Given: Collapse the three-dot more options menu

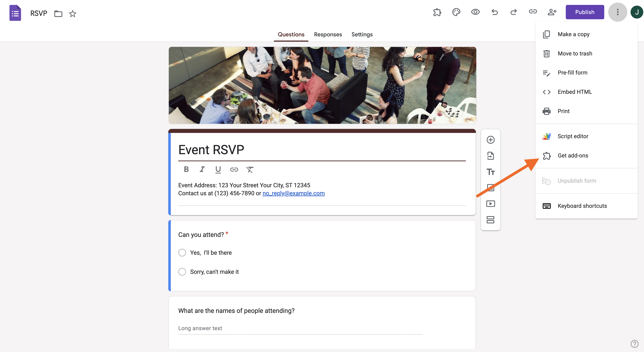Looking at the screenshot, I should (x=617, y=12).
